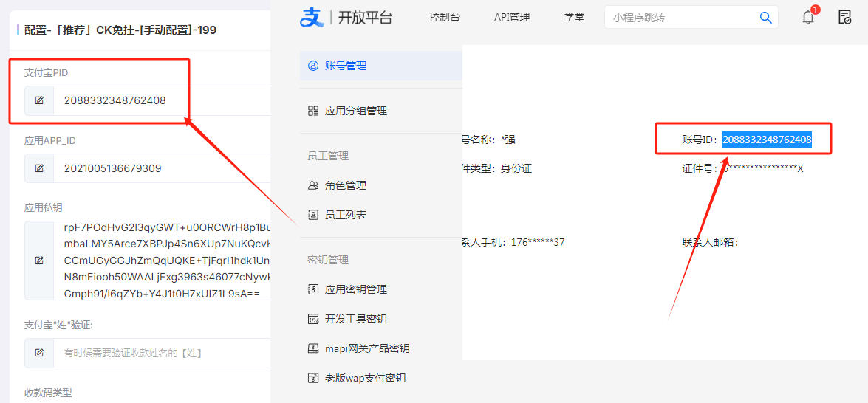868x403 pixels.
Task: Click the 应用分组管理 grid icon
Action: pyautogui.click(x=313, y=111)
